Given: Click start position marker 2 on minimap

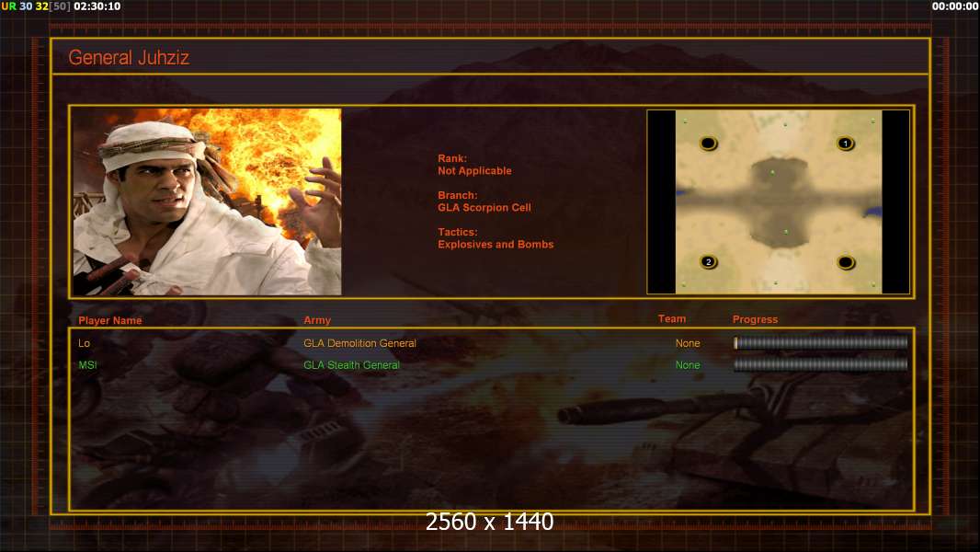Looking at the screenshot, I should [708, 262].
